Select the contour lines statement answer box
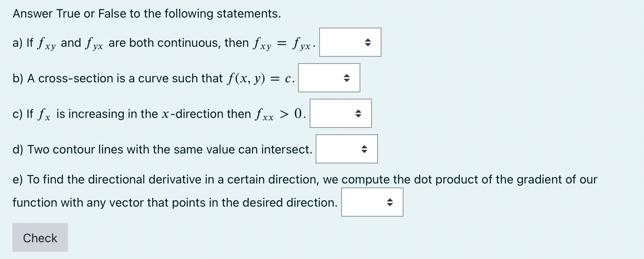Viewport: 644px width, 259px height. point(346,149)
